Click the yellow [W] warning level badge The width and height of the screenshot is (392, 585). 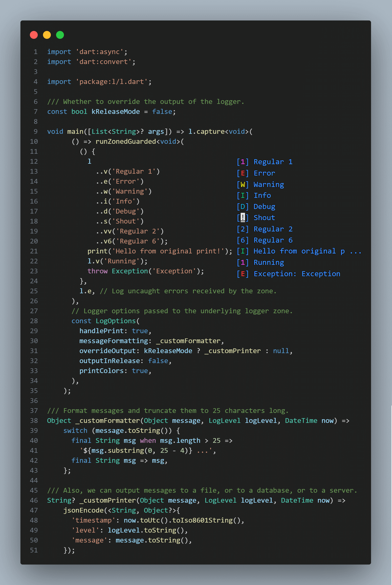(243, 184)
